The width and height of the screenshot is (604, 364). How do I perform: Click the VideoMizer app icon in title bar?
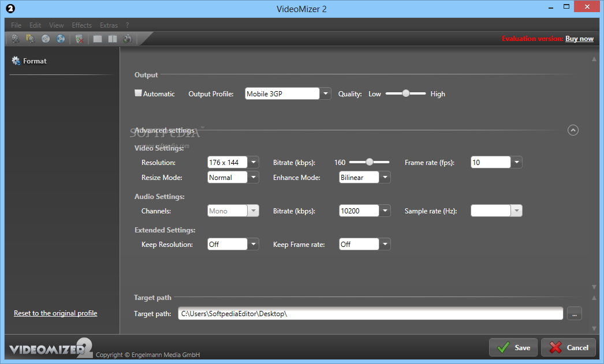(10, 9)
